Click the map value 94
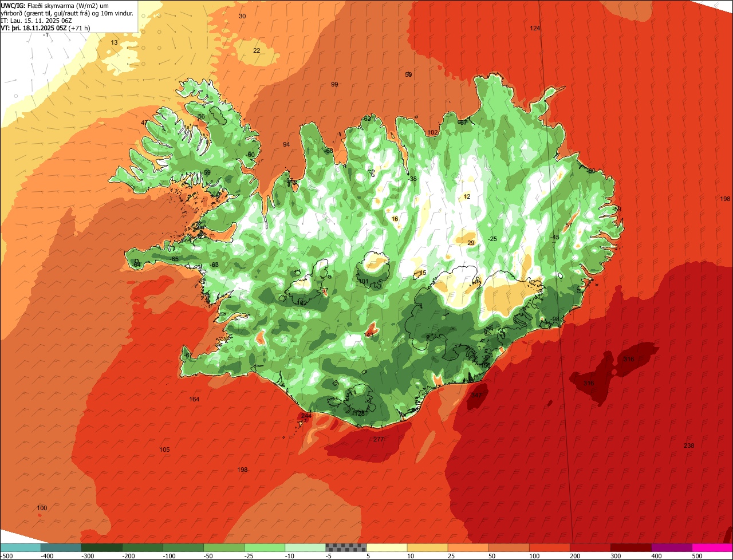This screenshot has height=560, width=733. (x=286, y=144)
